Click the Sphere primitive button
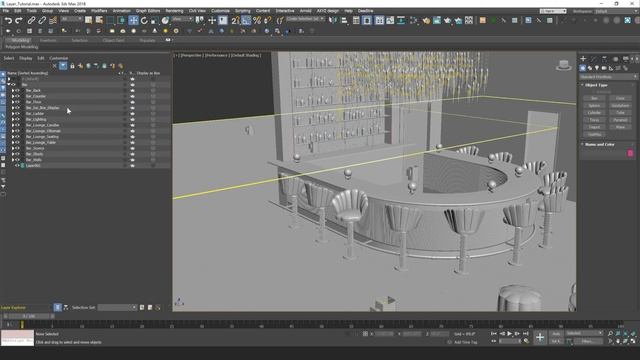 [x=594, y=105]
